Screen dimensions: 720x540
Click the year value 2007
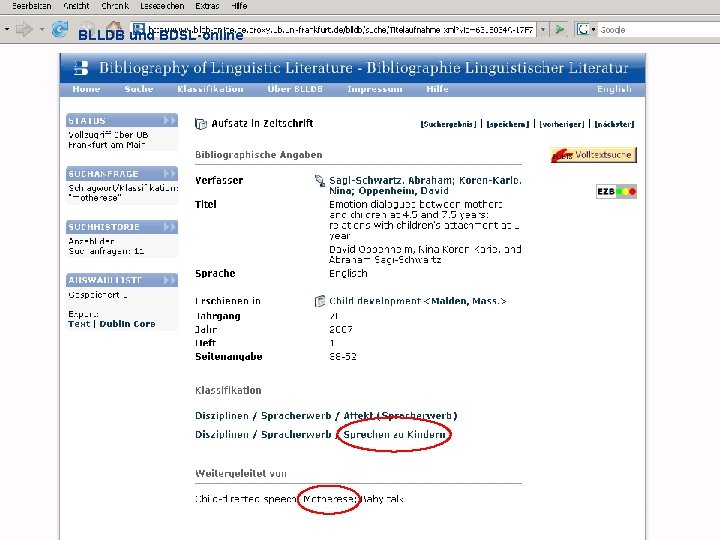tap(341, 329)
